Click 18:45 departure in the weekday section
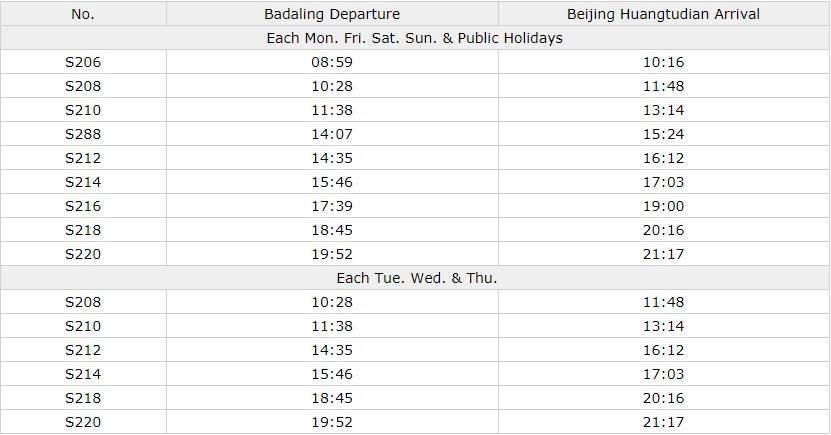 click(332, 398)
